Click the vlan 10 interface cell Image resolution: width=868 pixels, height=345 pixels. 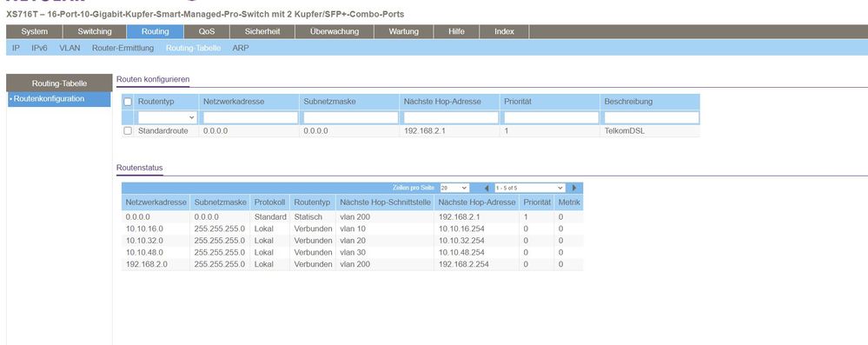click(353, 229)
